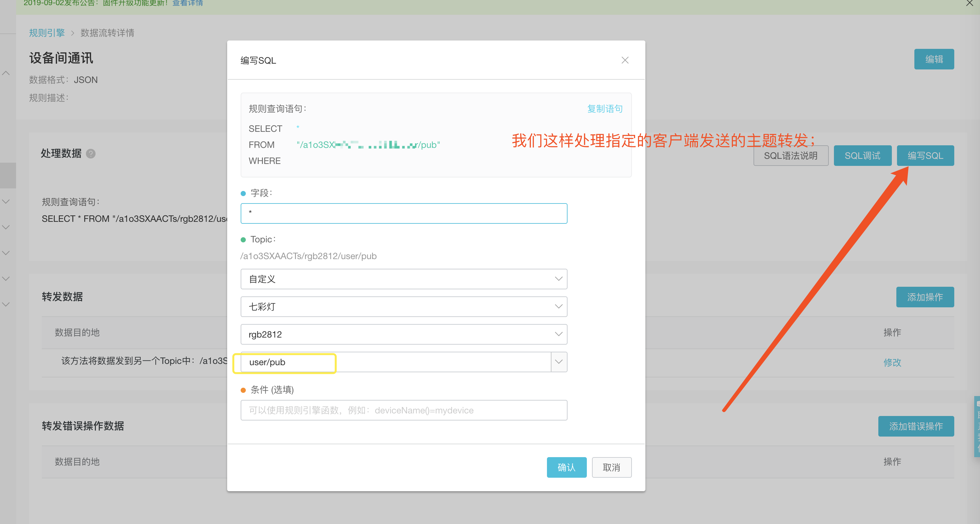980x524 pixels.
Task: Click 添加操作 to add a forwarding action
Action: 925,297
